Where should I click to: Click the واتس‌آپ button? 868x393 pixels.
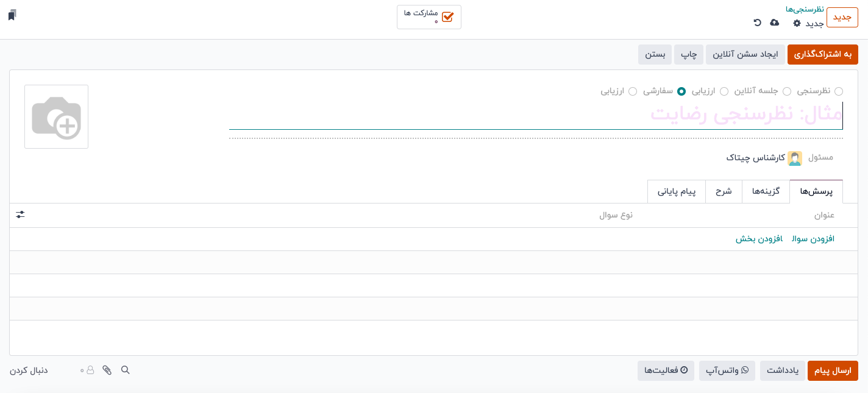pyautogui.click(x=727, y=370)
